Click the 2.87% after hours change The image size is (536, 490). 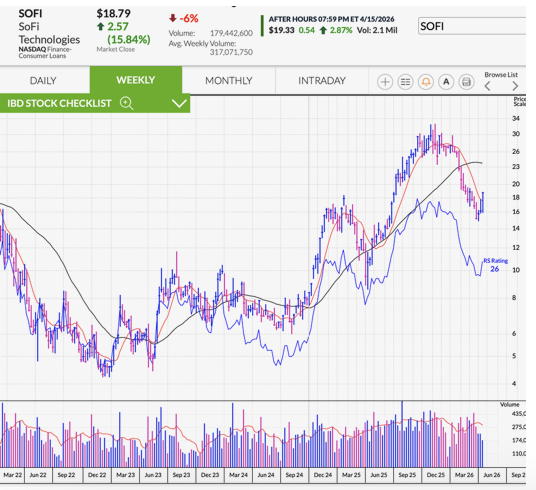click(341, 30)
